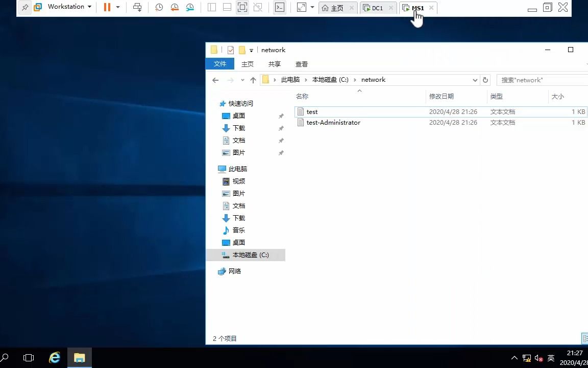
Task: Show hidden tray icons chevron
Action: (x=514, y=358)
